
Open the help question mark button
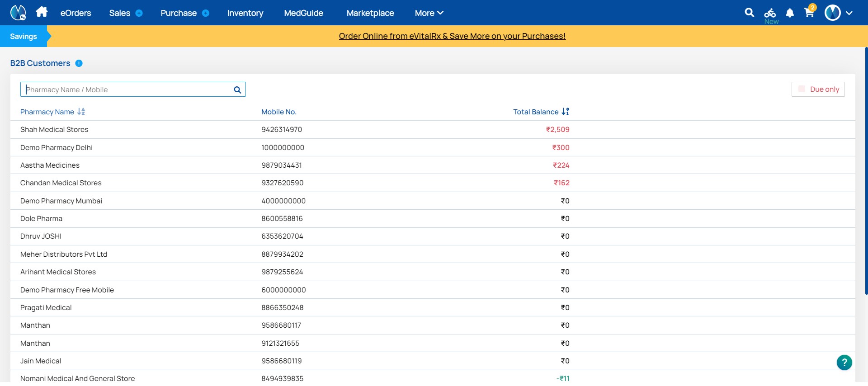pos(844,362)
